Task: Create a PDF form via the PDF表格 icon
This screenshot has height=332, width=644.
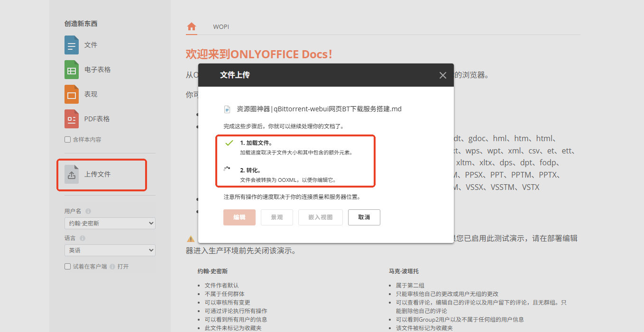Action: [x=72, y=119]
